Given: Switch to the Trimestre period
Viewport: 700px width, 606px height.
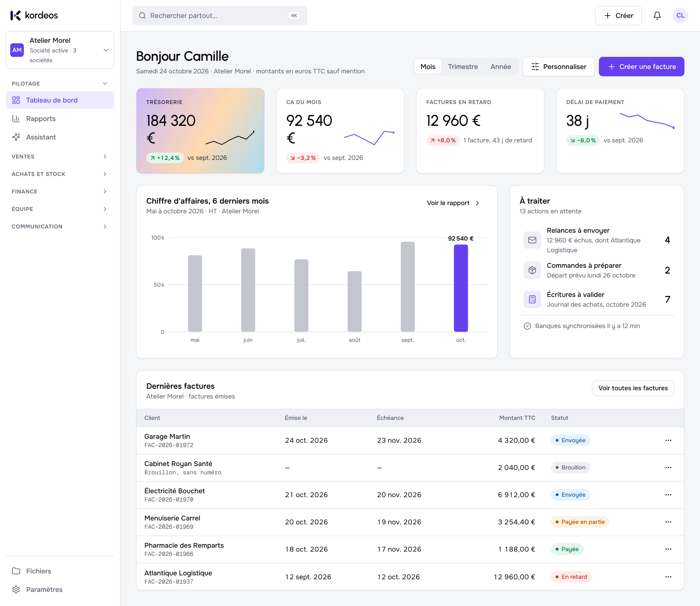Looking at the screenshot, I should click(x=463, y=67).
